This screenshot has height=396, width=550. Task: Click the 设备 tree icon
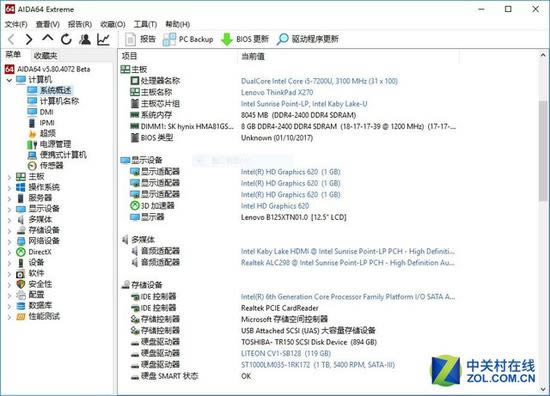(x=21, y=262)
